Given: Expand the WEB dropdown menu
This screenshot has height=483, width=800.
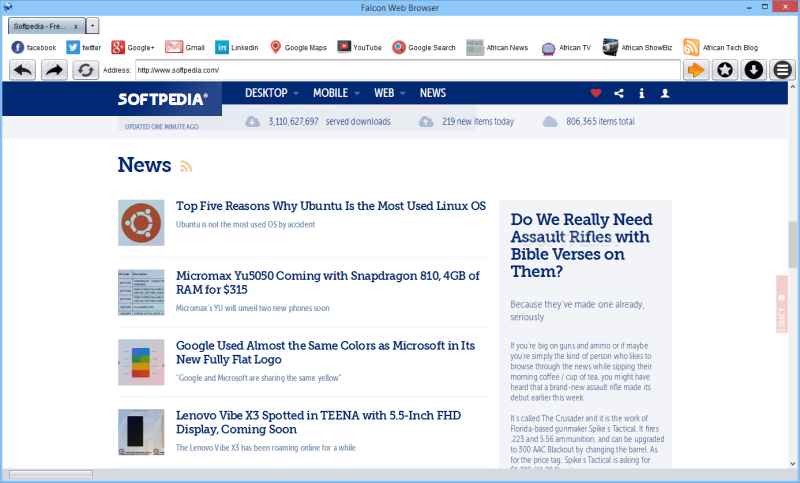Looking at the screenshot, I should click(x=389, y=93).
